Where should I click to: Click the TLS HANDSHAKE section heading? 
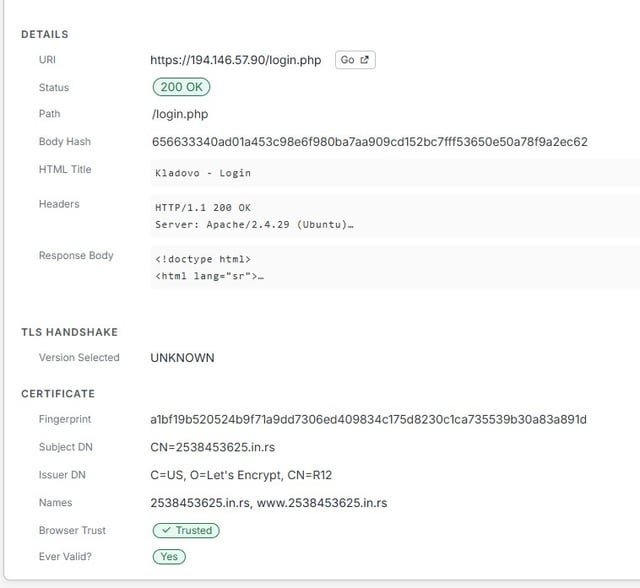[x=70, y=331]
